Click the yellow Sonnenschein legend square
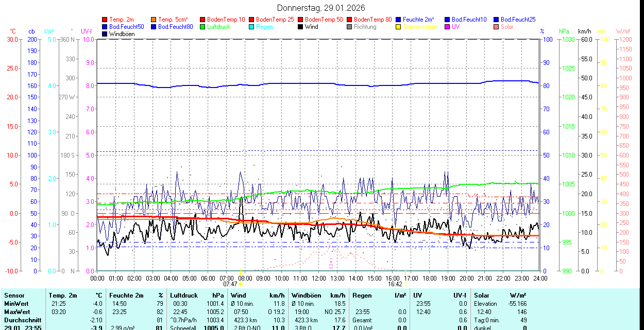 [398, 27]
